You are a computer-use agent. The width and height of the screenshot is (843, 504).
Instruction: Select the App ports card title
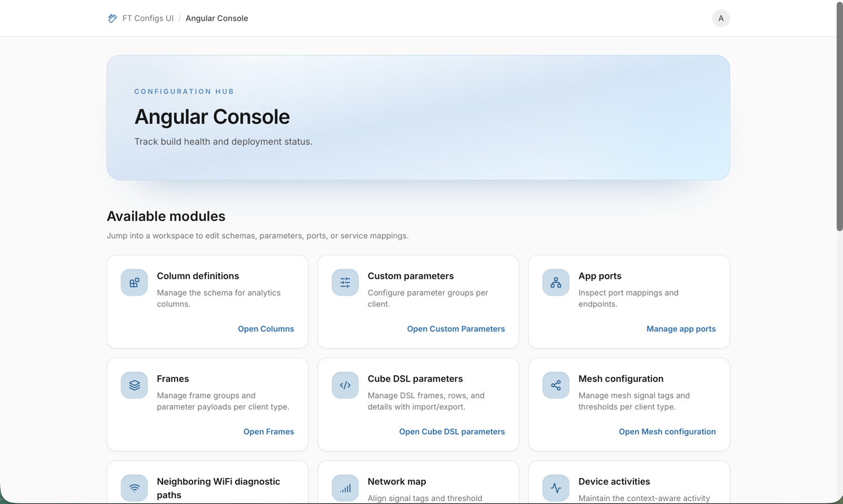pos(599,276)
